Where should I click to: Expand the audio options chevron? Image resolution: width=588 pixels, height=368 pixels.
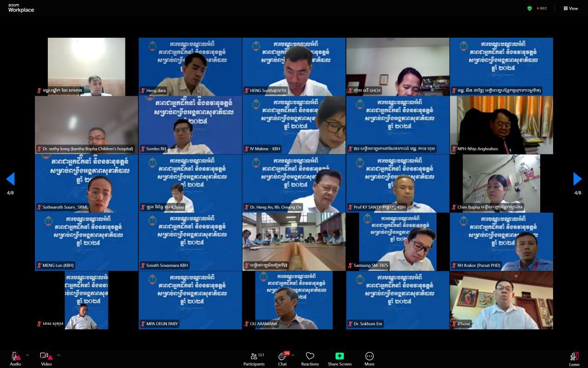[27, 355]
